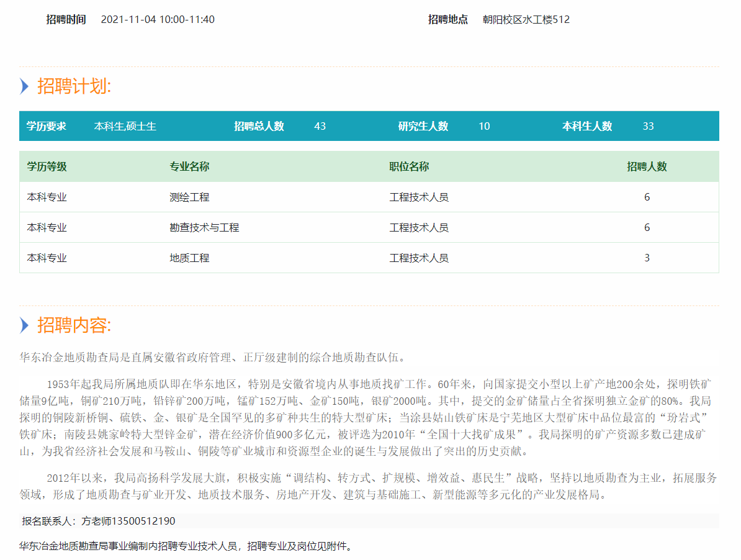Click the 本科生,硕士生 requirement value
Screen dimensions: 741x560
125,126
